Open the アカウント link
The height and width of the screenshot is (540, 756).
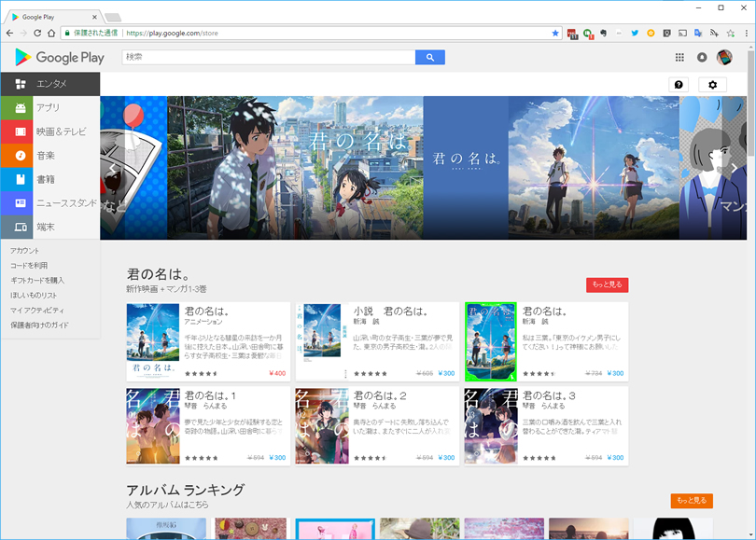24,251
